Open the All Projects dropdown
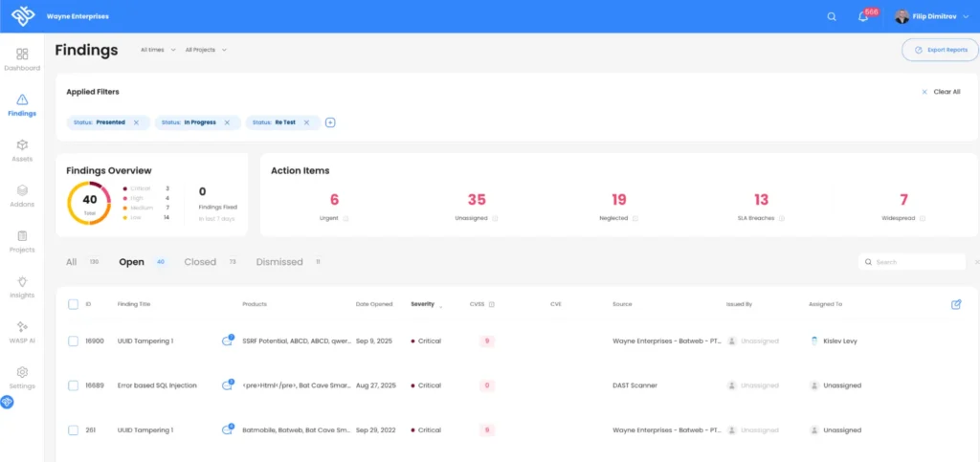Image resolution: width=980 pixels, height=462 pixels. pyautogui.click(x=206, y=50)
